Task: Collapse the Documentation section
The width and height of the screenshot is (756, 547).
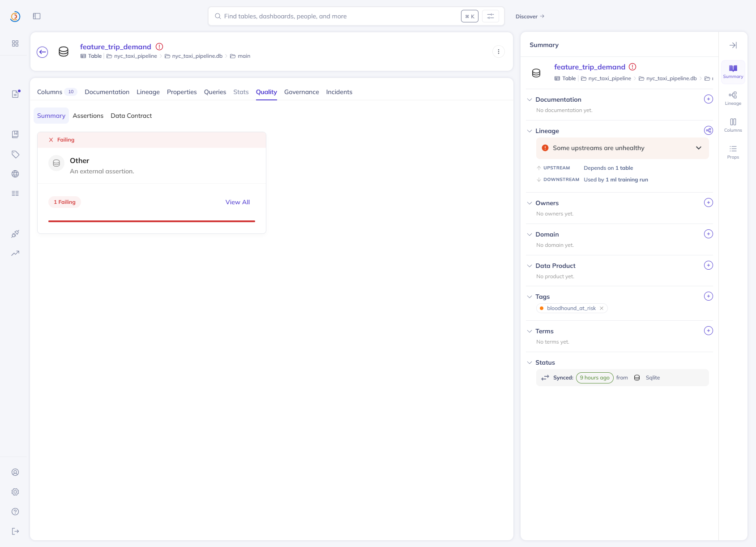Action: coord(530,99)
